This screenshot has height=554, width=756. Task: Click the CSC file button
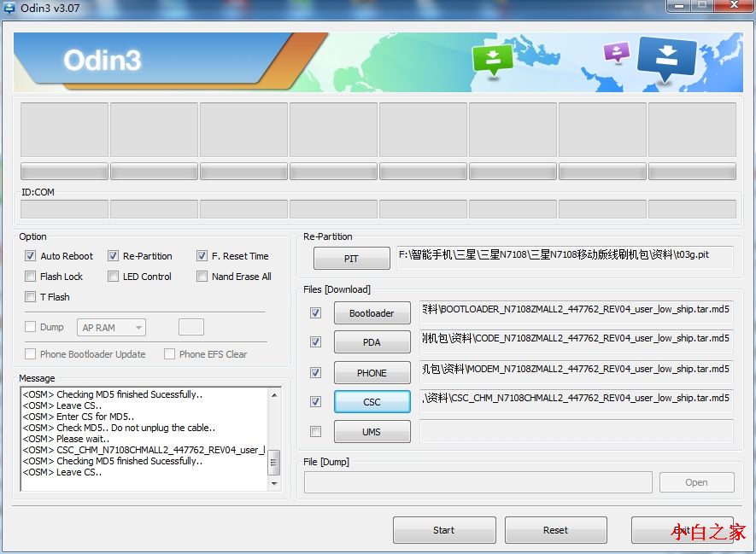pyautogui.click(x=372, y=402)
